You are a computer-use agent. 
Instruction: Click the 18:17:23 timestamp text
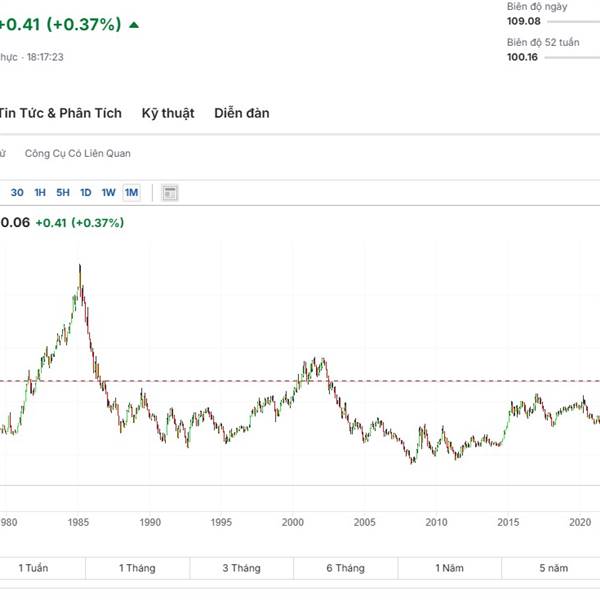(x=45, y=57)
